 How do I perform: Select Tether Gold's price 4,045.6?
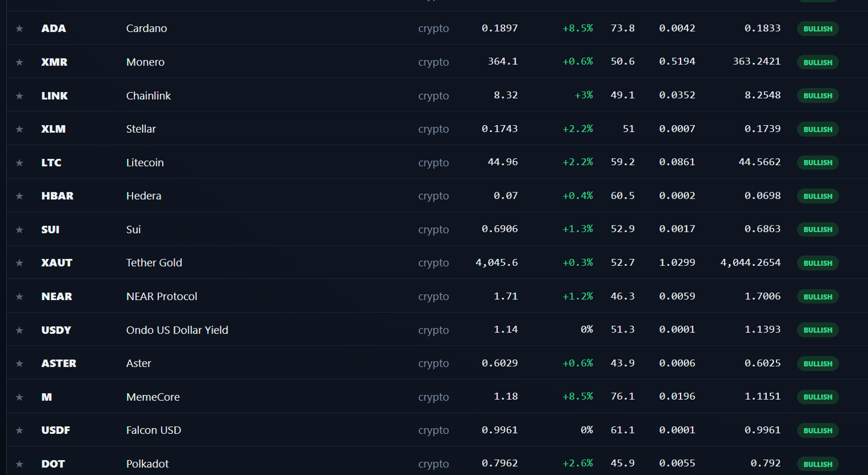(496, 262)
